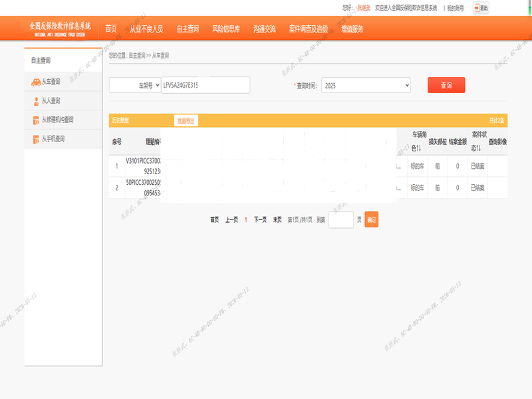The height and width of the screenshot is (399, 532).
Task: Click the orange 确定 button
Action: (x=372, y=219)
